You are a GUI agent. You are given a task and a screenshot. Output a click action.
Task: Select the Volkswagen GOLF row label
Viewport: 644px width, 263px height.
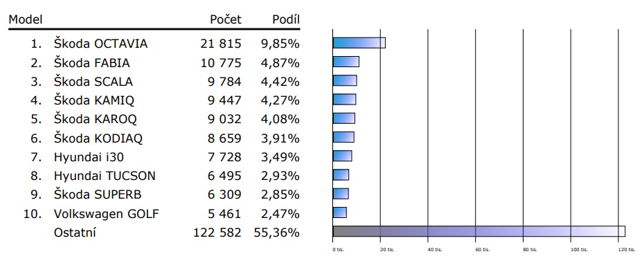107,214
